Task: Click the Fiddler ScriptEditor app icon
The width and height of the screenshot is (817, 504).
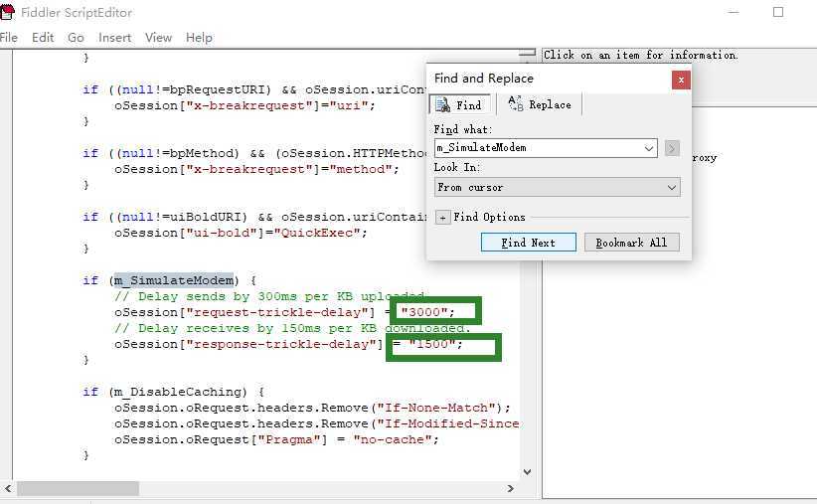Action: 7,13
